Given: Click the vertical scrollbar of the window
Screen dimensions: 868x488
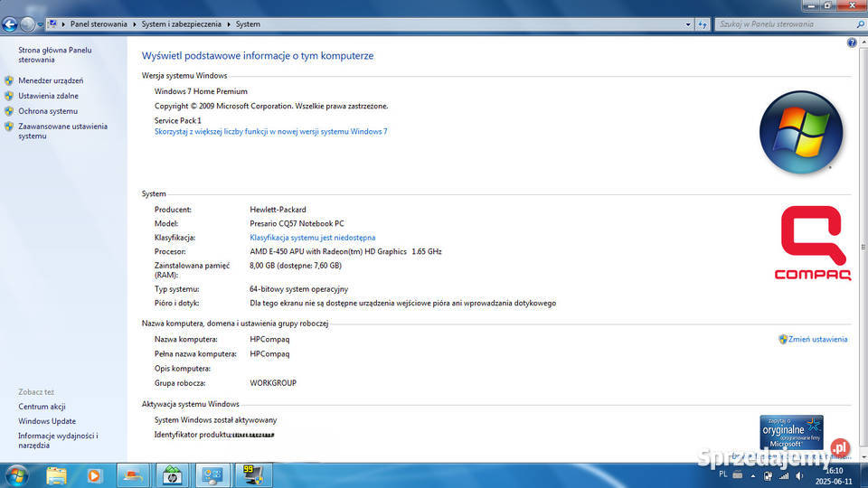Looking at the screenshot, I should click(863, 249).
